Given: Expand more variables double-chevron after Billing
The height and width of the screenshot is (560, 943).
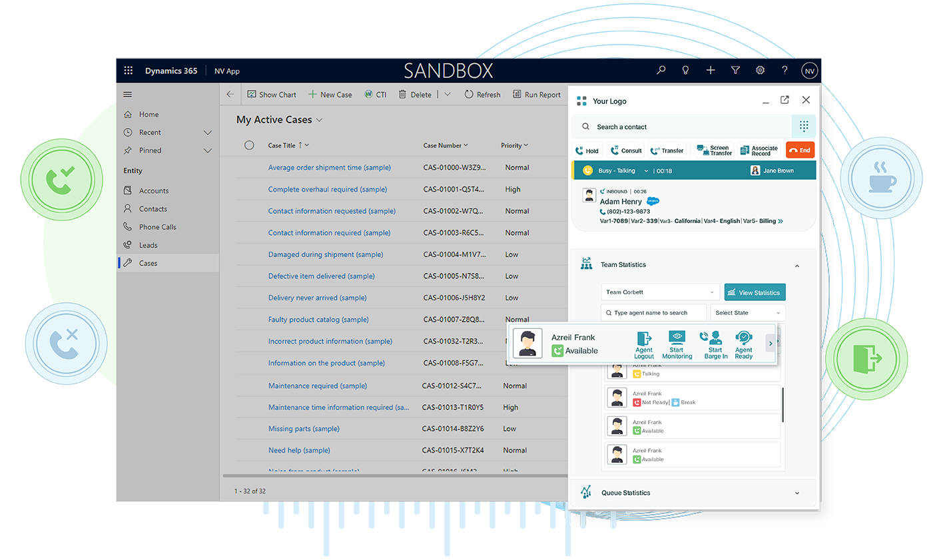Looking at the screenshot, I should coord(781,221).
